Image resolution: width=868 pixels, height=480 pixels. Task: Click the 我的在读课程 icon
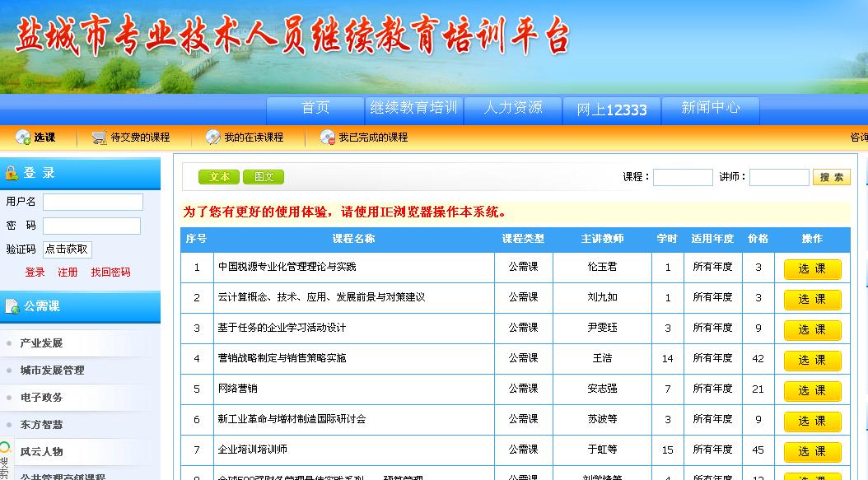pyautogui.click(x=213, y=137)
